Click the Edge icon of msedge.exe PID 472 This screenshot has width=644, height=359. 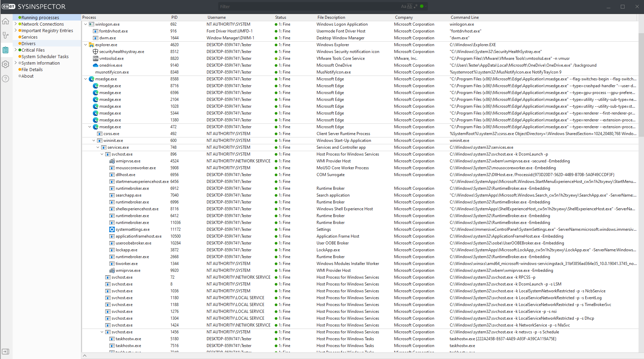[96, 127]
